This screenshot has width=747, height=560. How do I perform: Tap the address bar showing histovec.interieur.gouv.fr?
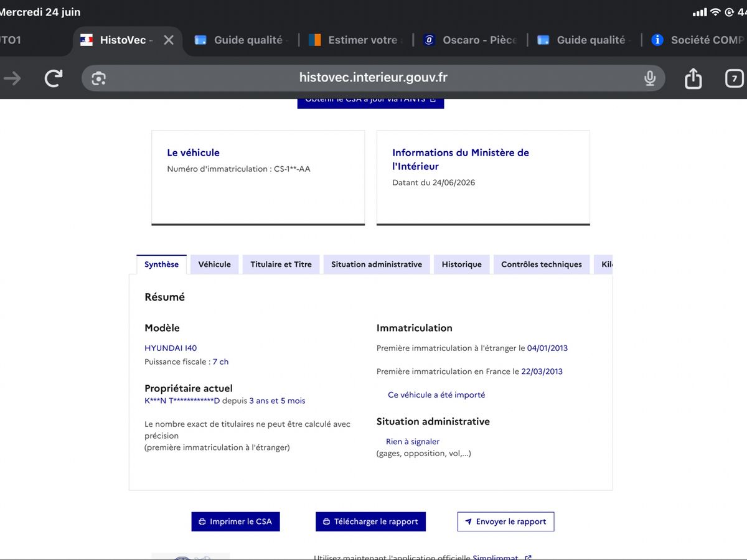[x=374, y=78]
